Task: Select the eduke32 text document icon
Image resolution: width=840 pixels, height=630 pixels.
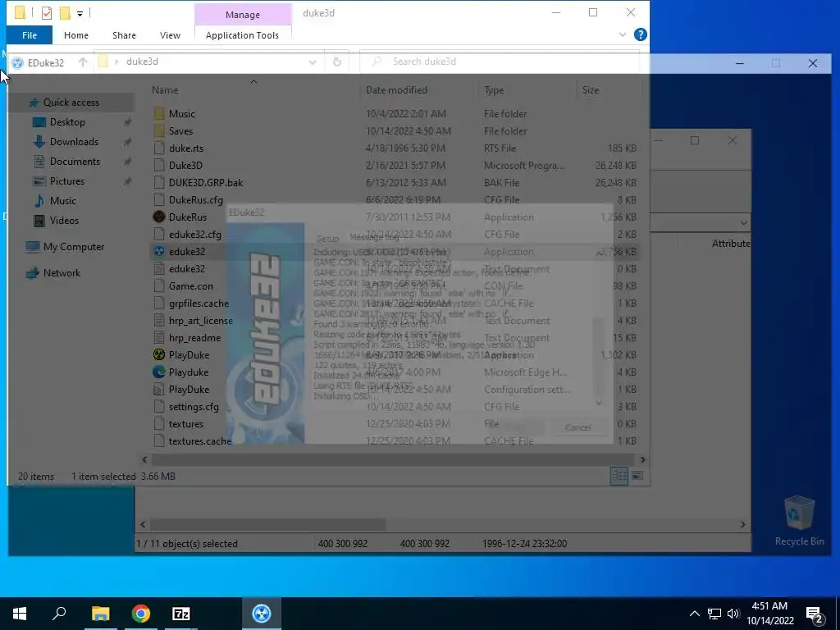Action: coord(159,269)
